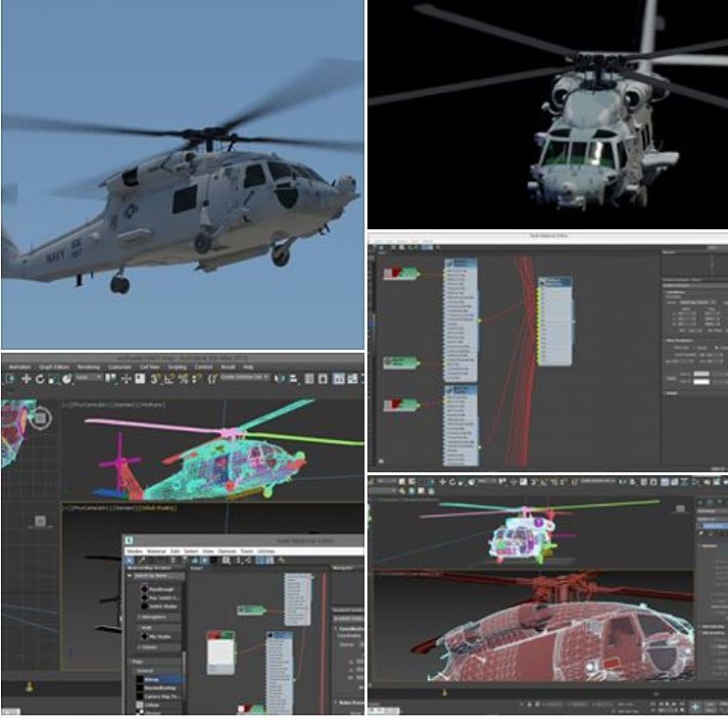This screenshot has width=728, height=728.
Task: Switch to the View1 tab in Slate editor
Action: tap(197, 568)
